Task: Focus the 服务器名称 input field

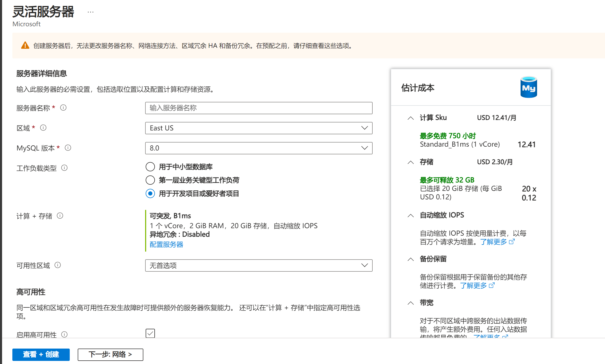Action: (x=259, y=108)
